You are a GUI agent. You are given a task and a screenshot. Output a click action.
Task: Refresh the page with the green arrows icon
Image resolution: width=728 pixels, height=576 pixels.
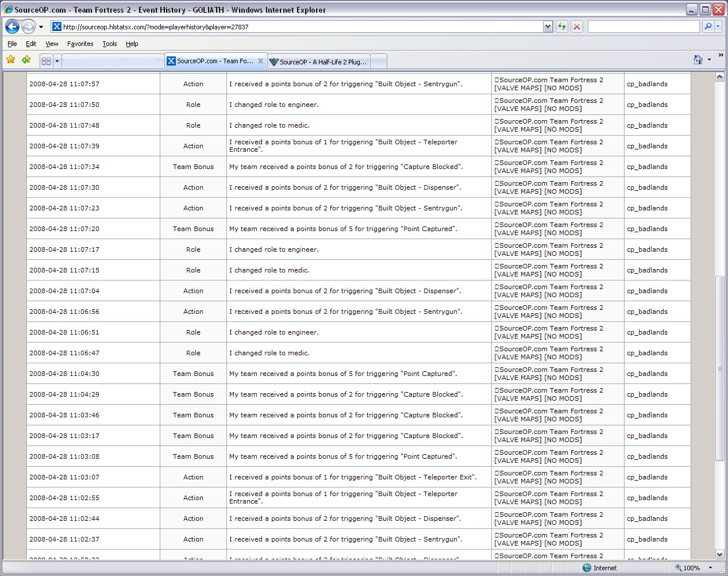(562, 26)
